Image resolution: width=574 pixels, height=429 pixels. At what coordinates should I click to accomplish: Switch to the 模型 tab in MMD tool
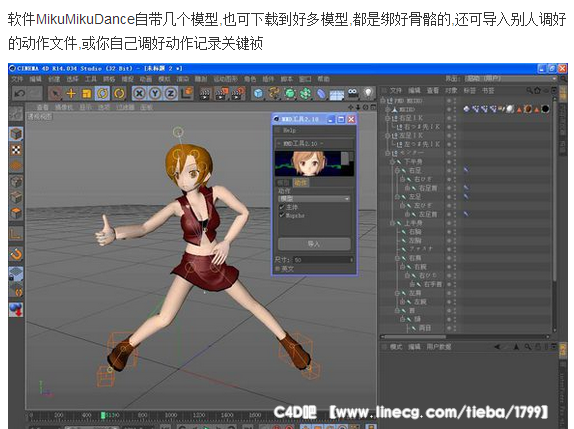click(x=283, y=183)
